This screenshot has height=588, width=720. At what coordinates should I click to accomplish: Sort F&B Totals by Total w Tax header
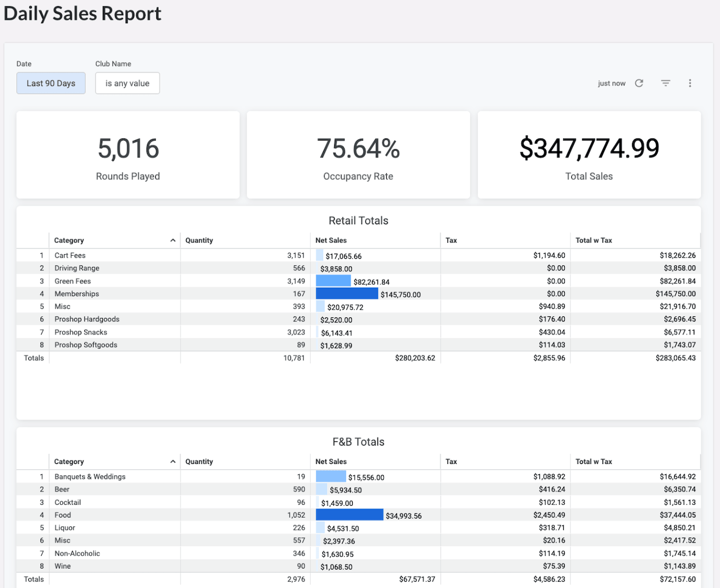click(x=593, y=461)
